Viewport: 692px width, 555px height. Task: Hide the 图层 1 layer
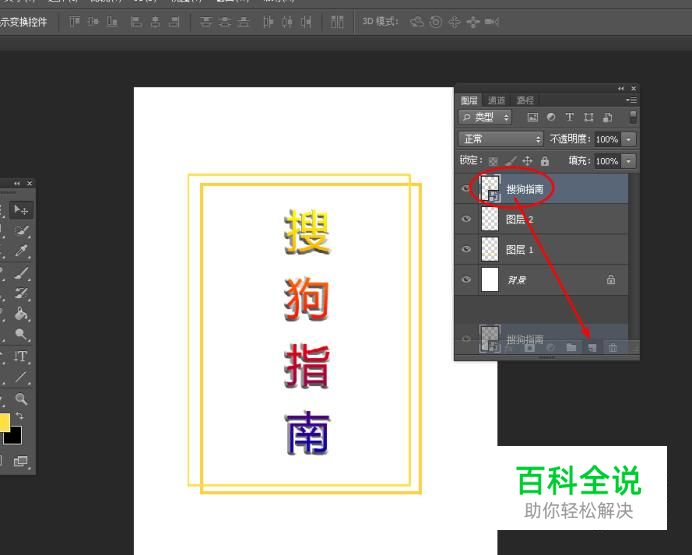466,249
